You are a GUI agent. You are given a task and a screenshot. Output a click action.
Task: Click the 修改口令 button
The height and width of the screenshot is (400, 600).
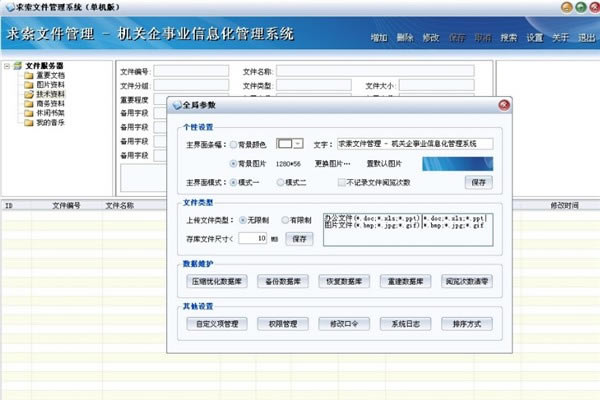coord(344,324)
